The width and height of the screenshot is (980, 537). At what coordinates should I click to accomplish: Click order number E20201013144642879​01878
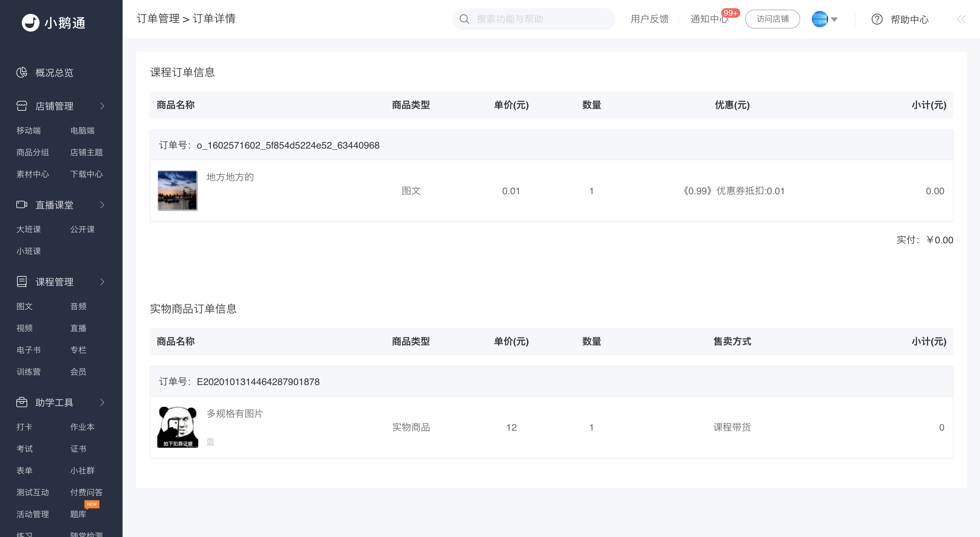tap(258, 381)
